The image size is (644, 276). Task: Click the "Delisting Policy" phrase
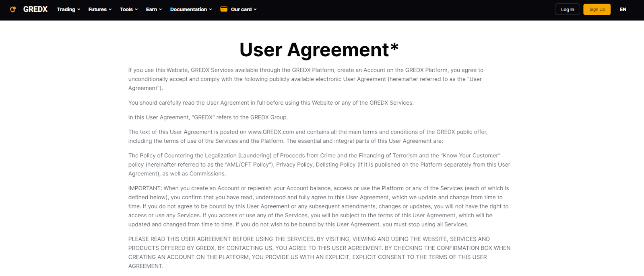click(336, 165)
